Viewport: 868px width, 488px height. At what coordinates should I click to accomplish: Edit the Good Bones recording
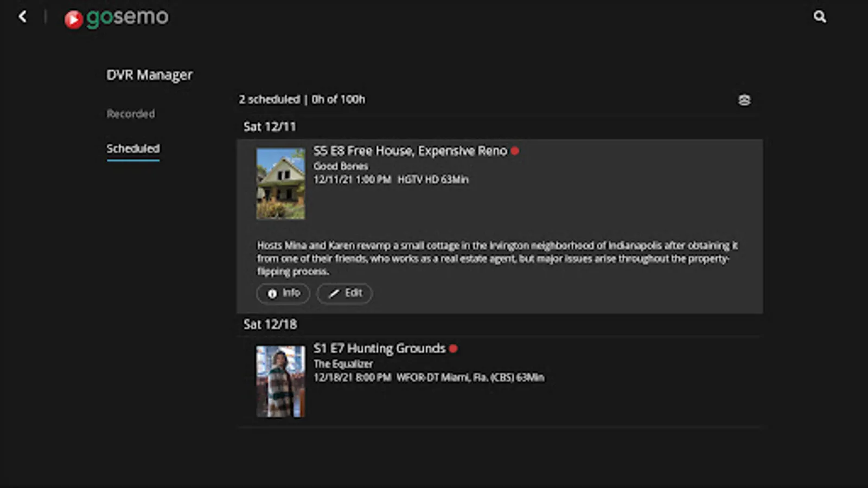tap(344, 293)
